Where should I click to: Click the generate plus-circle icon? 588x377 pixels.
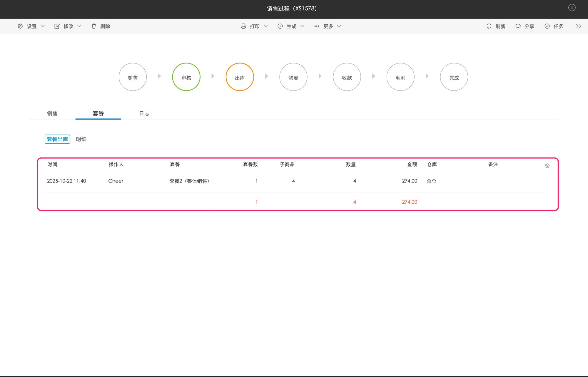[280, 26]
